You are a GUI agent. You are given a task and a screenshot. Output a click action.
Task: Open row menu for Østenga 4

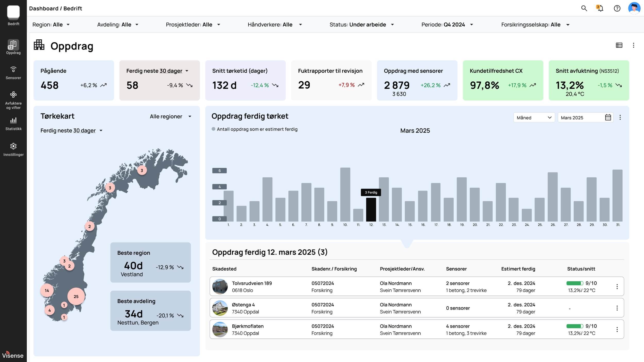617,308
